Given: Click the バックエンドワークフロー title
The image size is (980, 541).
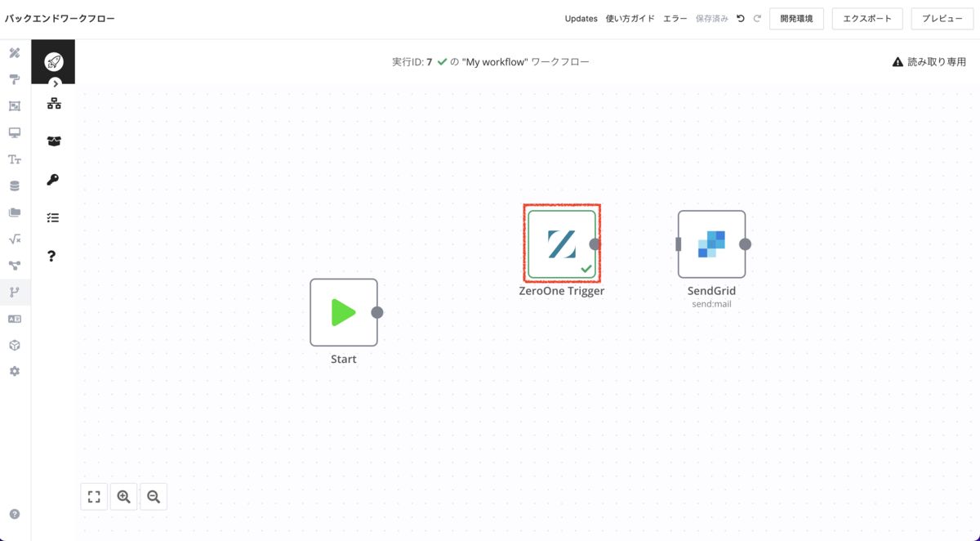Looking at the screenshot, I should [x=60, y=19].
